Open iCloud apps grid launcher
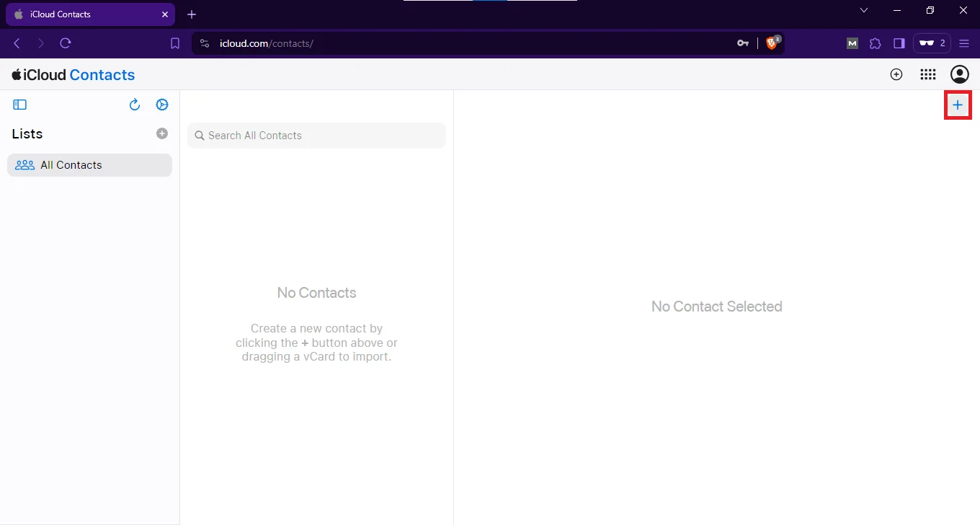The image size is (980, 525). tap(928, 74)
